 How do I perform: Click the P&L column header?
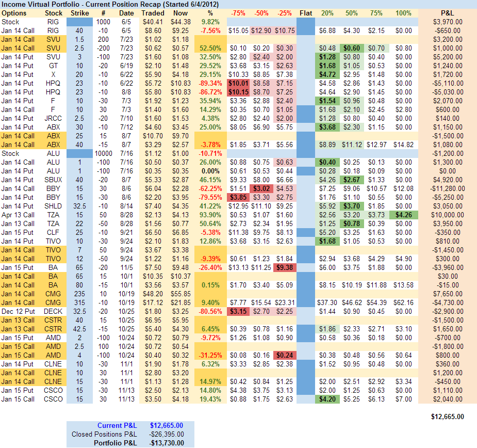pyautogui.click(x=448, y=13)
